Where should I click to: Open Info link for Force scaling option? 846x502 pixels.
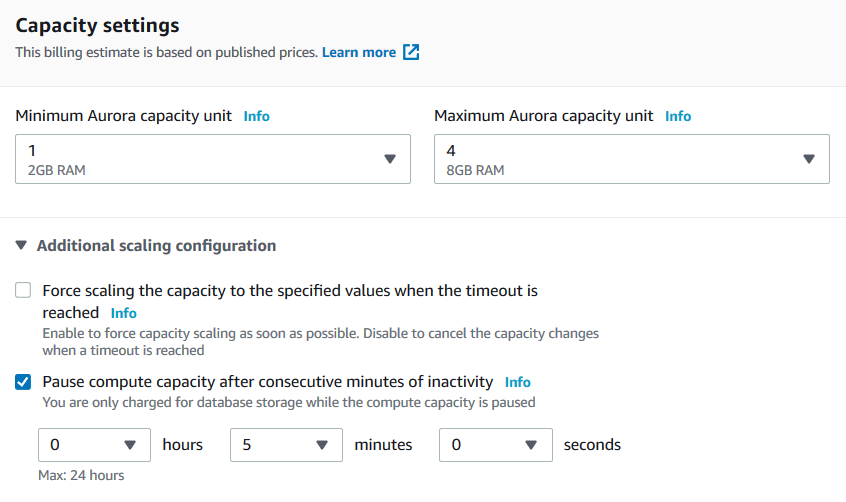(x=124, y=313)
